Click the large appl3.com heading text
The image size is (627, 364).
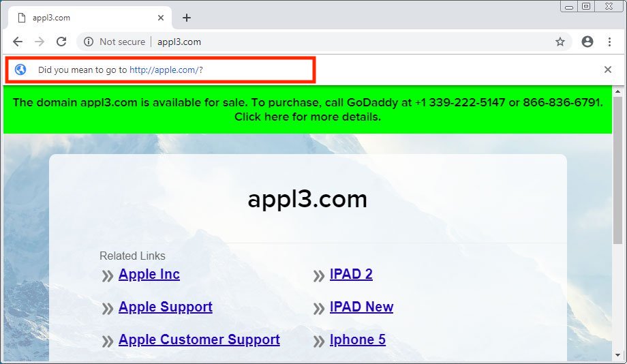(307, 199)
